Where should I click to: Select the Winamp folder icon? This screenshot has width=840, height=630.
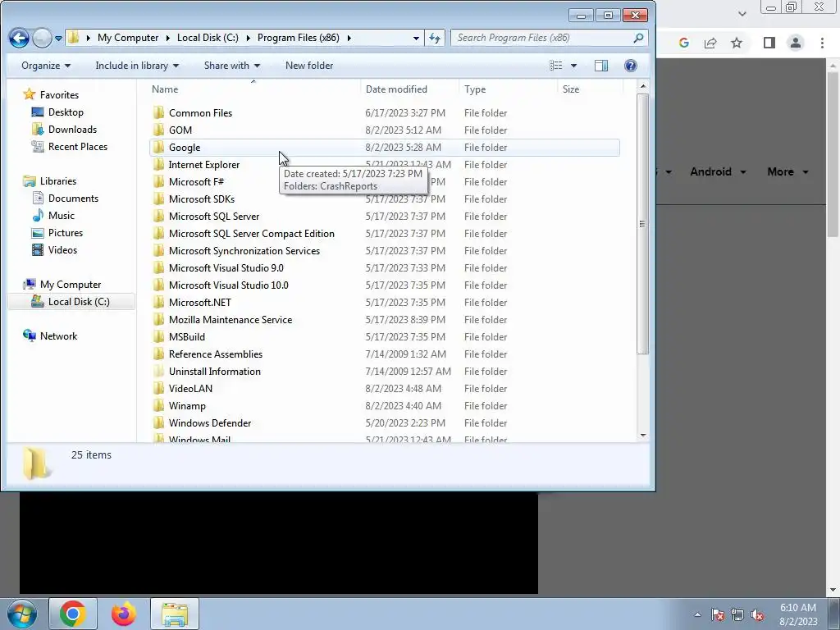point(158,405)
